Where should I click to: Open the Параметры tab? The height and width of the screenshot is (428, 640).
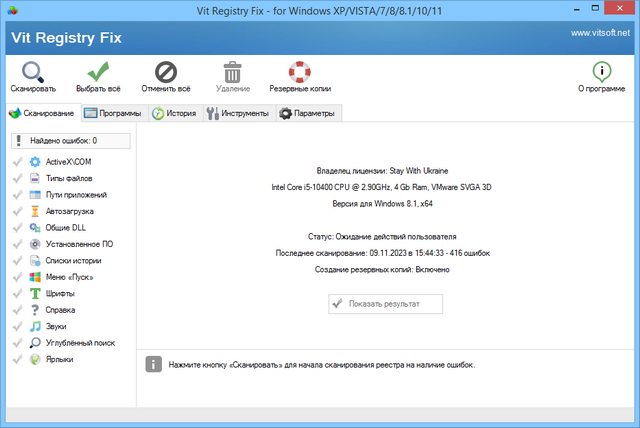(307, 114)
